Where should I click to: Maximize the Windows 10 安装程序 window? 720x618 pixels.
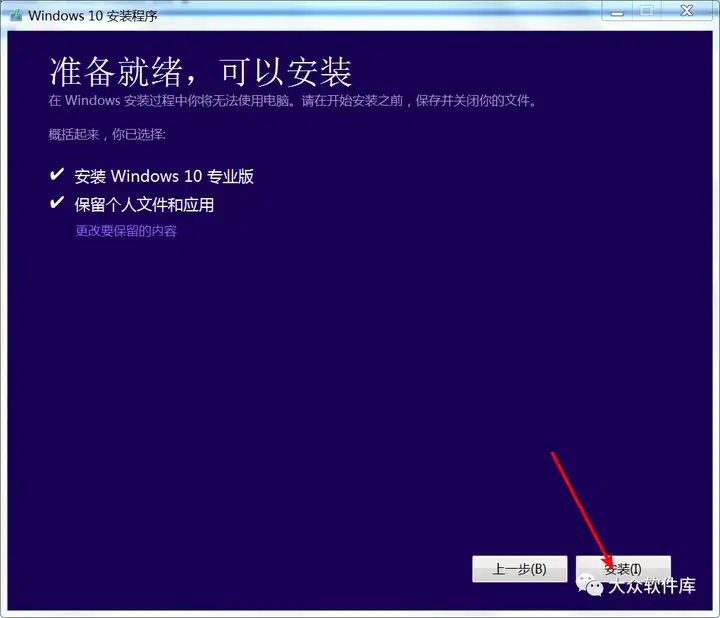coord(647,11)
